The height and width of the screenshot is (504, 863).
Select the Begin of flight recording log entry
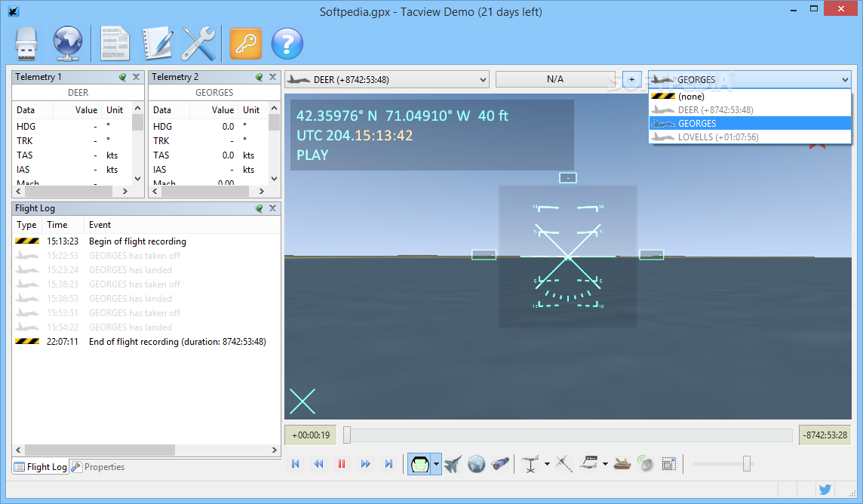click(x=146, y=241)
